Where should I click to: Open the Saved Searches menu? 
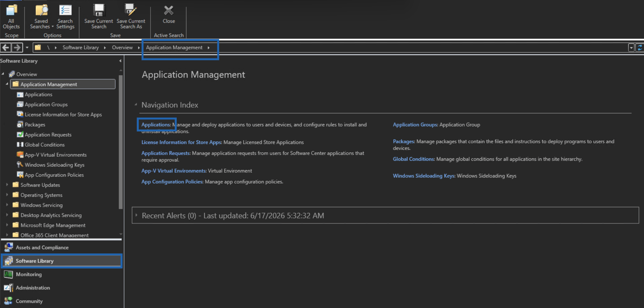pyautogui.click(x=41, y=17)
